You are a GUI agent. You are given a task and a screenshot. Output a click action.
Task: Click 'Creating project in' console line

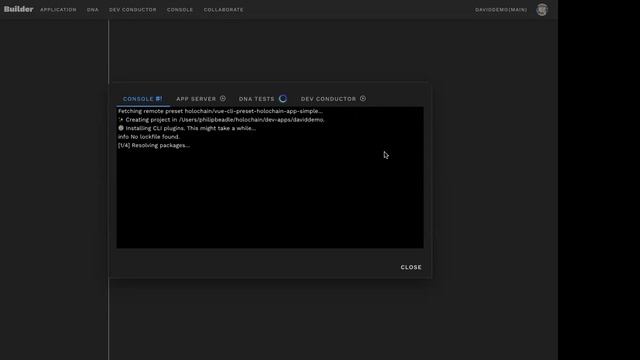point(221,120)
